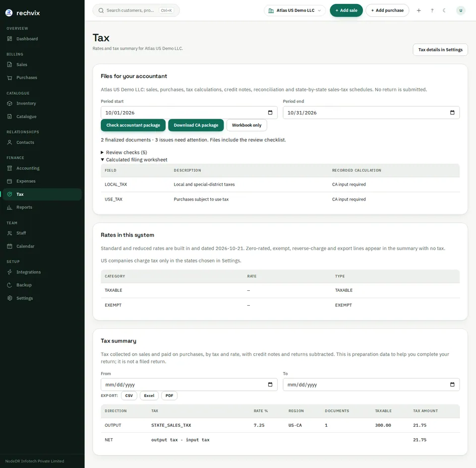Click Download CA package
The height and width of the screenshot is (468, 476).
196,125
